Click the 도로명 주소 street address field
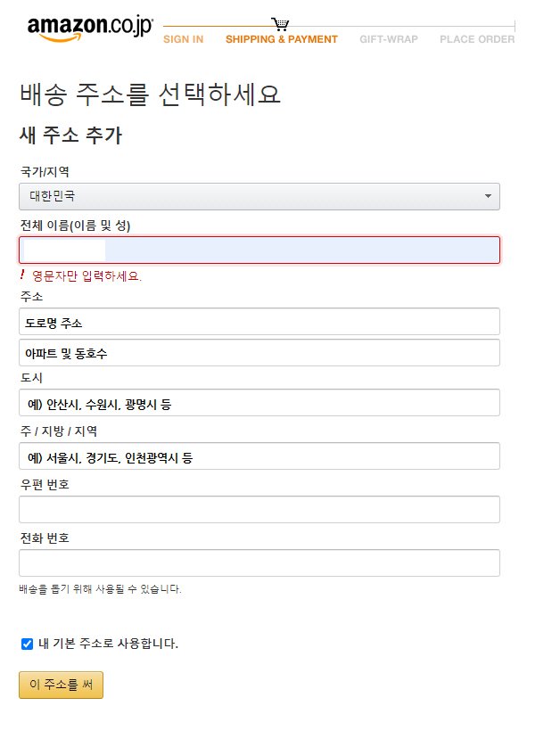 (x=259, y=322)
